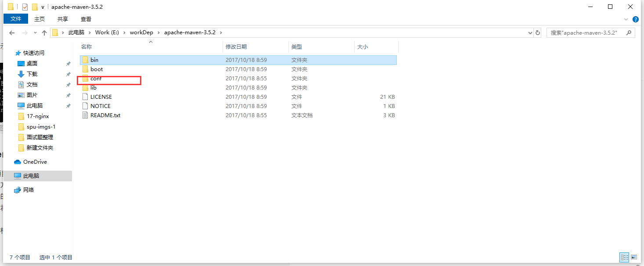
Task: Click the 21 KB size of LICENSE
Action: (x=387, y=97)
